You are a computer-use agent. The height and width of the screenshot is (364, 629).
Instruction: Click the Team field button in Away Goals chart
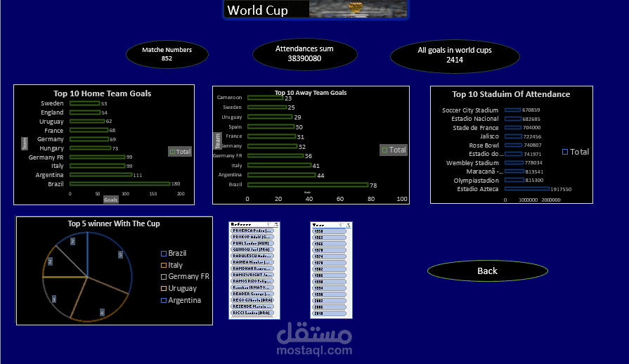pos(218,141)
